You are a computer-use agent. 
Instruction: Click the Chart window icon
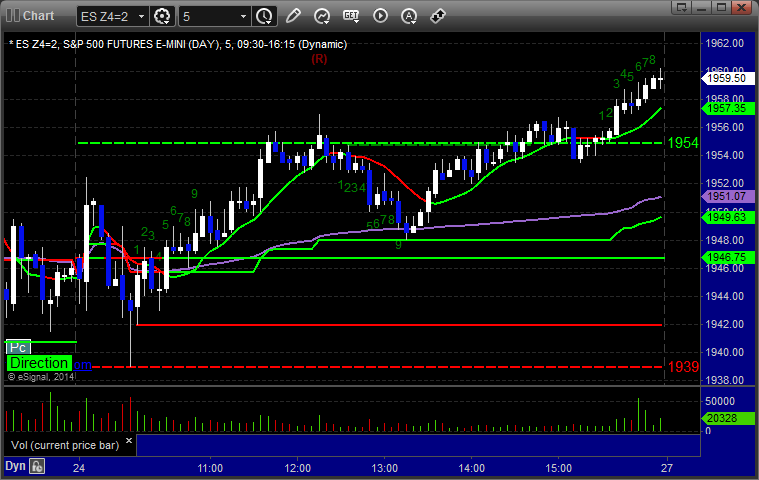[x=13, y=16]
